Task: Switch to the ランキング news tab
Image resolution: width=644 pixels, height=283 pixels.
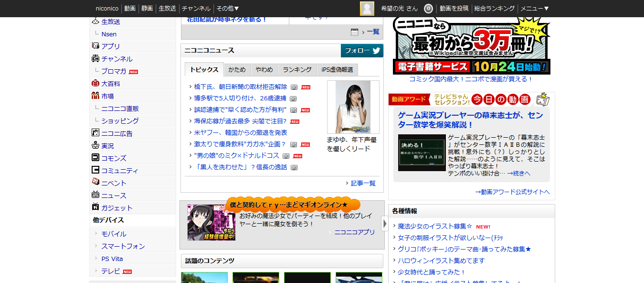Action: tap(297, 70)
